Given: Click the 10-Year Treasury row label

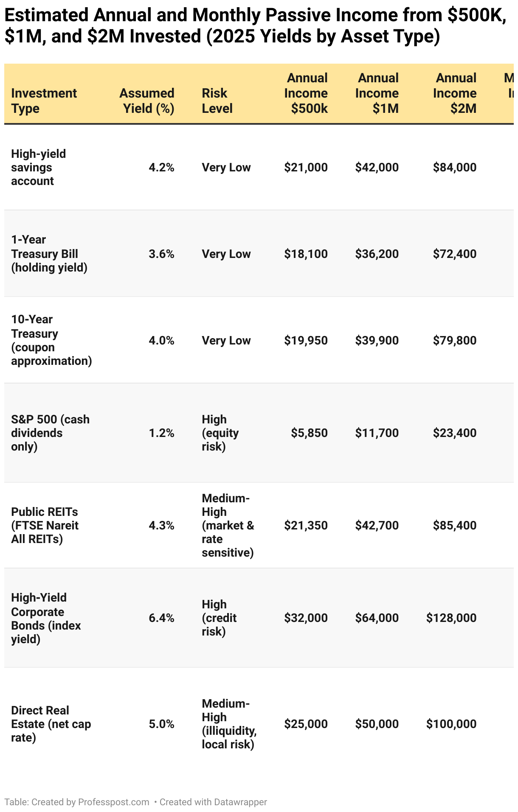Looking at the screenshot, I should [x=51, y=340].
